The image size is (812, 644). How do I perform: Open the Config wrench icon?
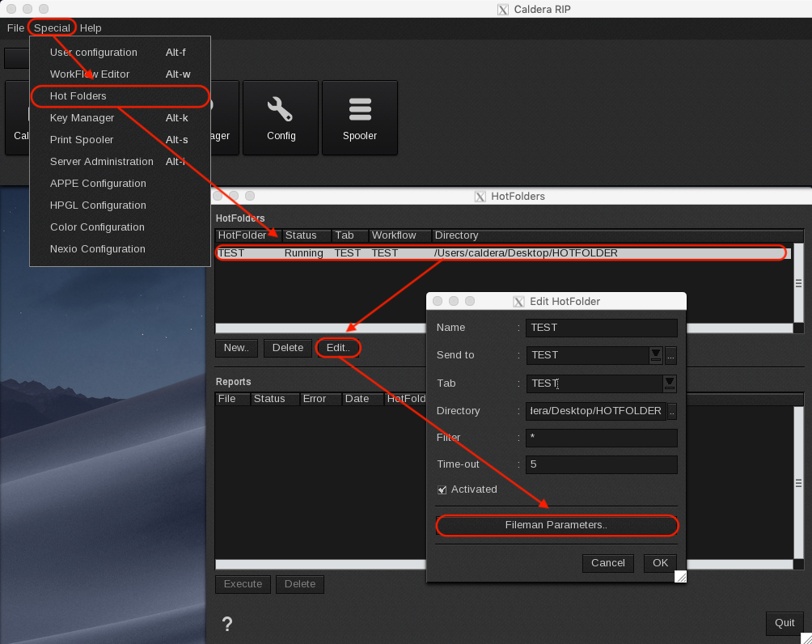point(281,117)
